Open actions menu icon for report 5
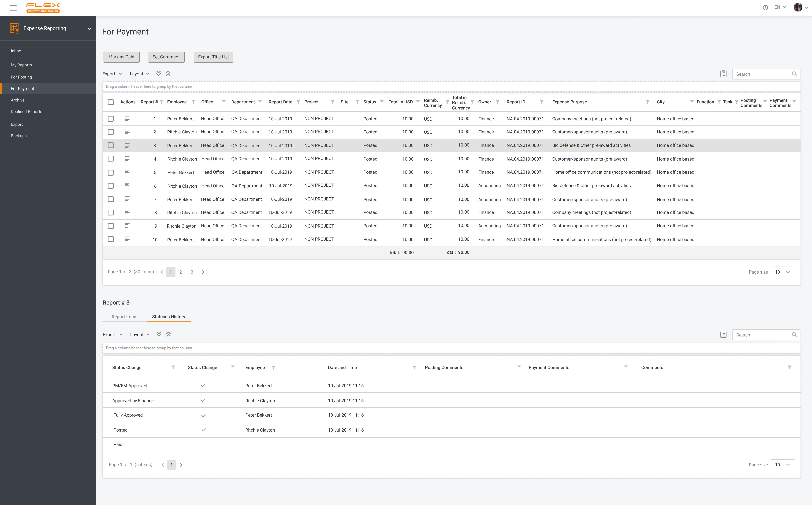The image size is (812, 505). [x=127, y=172]
